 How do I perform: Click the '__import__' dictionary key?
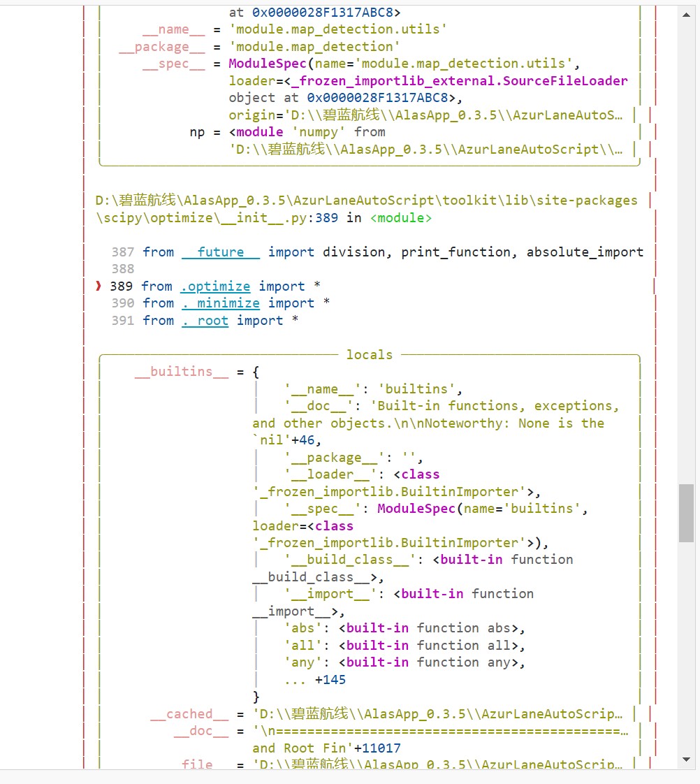coord(330,594)
